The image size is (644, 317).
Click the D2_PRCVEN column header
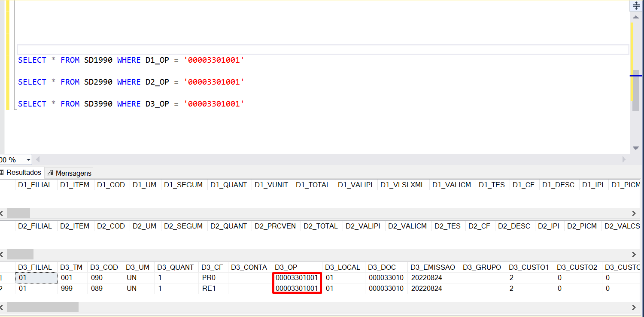coord(275,226)
